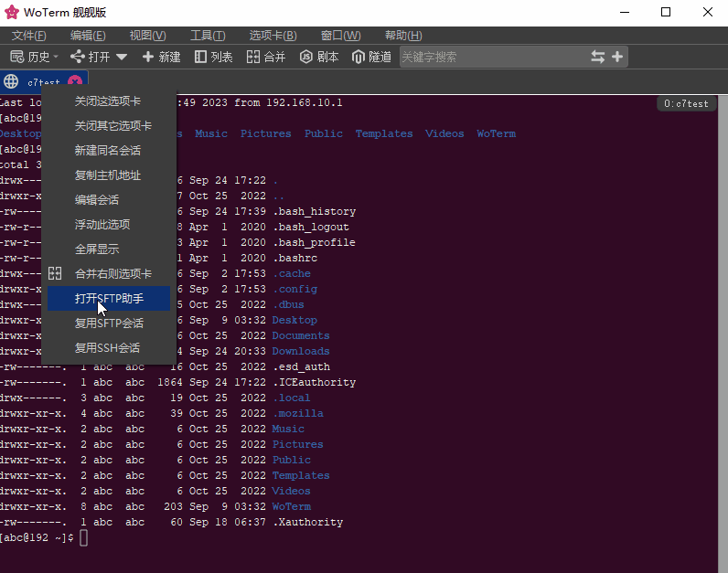Click .Xauthority filename in terminal
This screenshot has width=728, height=573.
pos(308,523)
